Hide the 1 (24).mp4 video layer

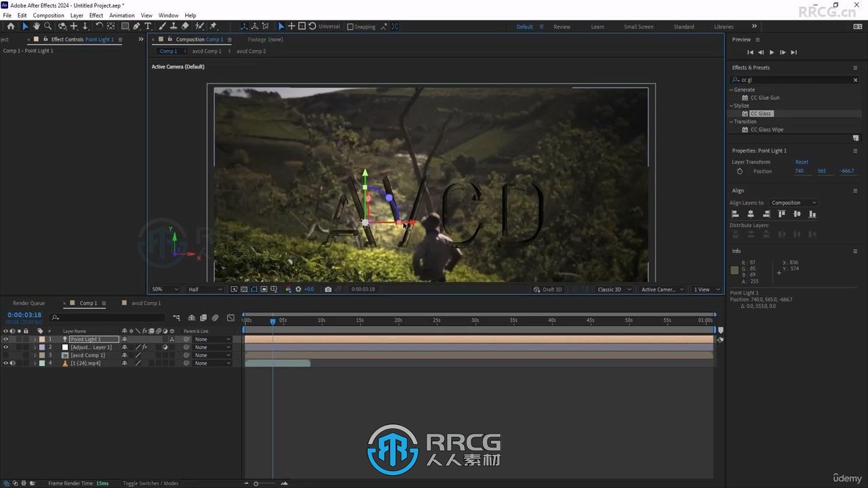click(x=5, y=363)
